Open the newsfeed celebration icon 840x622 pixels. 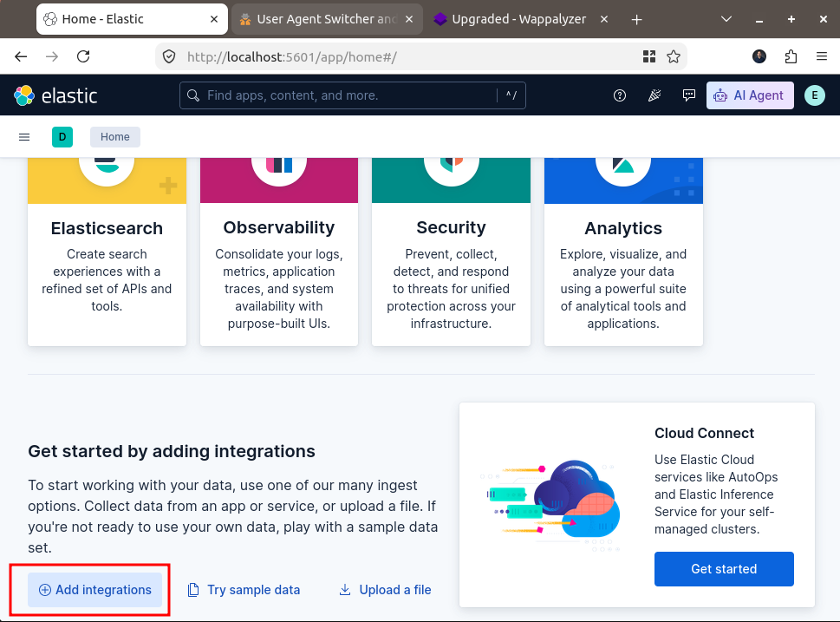[x=654, y=95]
